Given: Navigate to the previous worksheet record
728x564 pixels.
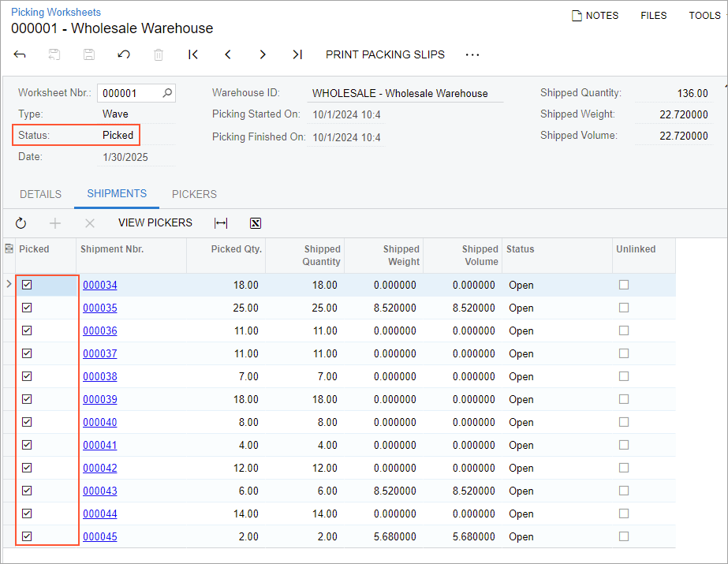Looking at the screenshot, I should pos(228,54).
